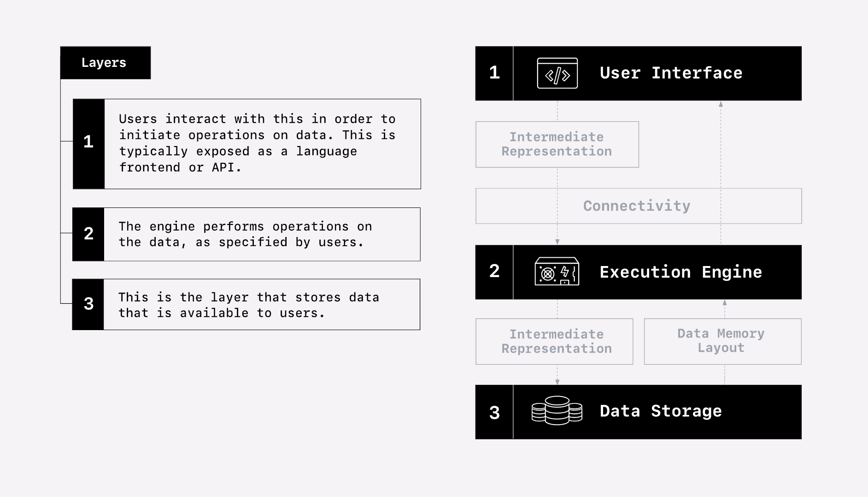Click the number 3 badge beside Data Storage

pyautogui.click(x=494, y=412)
